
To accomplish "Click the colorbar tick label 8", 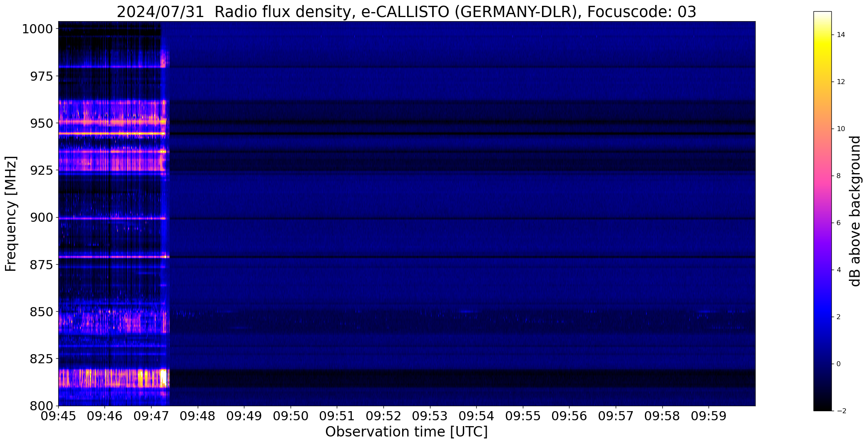I will 838,176.
